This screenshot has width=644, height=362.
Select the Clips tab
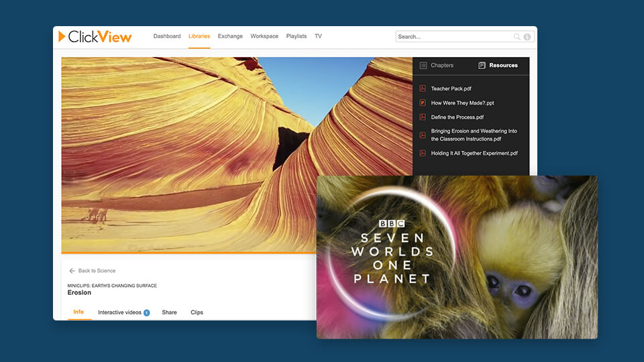click(x=197, y=312)
